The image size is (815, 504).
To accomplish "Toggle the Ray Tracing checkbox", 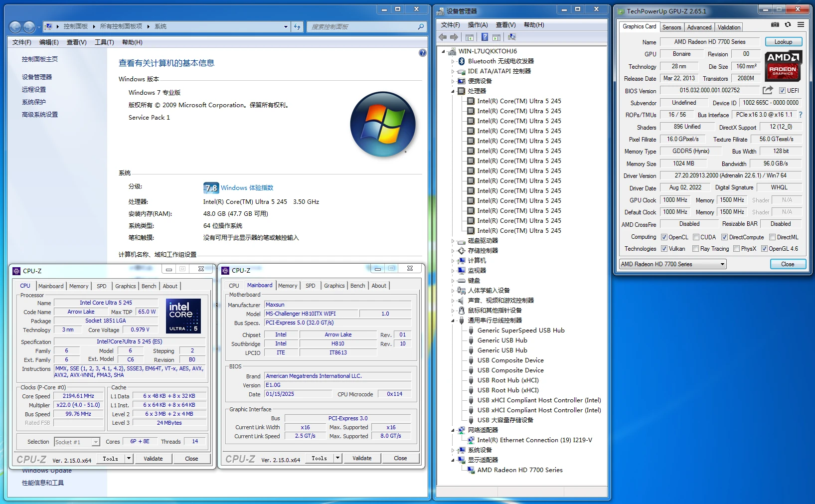I will coord(696,249).
